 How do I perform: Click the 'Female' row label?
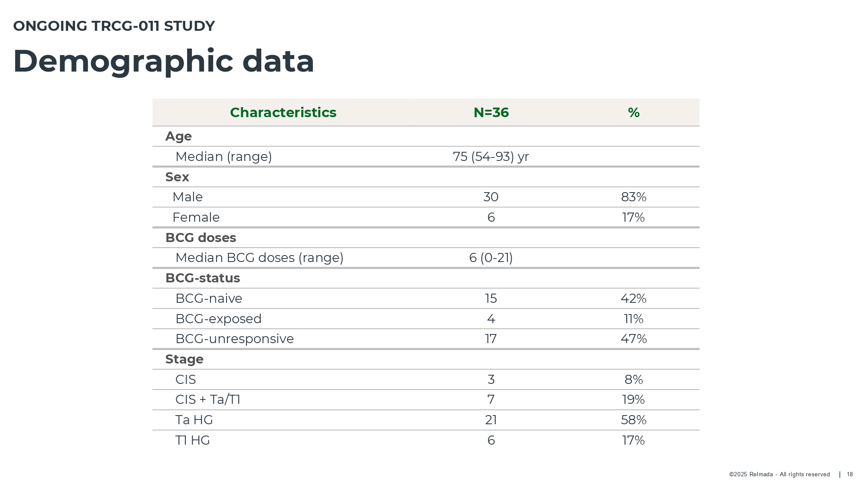196,217
